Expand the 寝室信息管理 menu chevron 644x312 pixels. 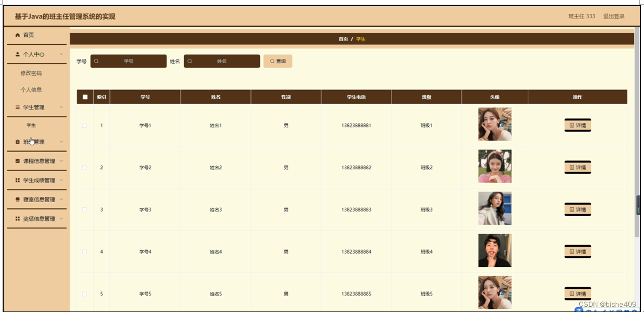(62, 199)
